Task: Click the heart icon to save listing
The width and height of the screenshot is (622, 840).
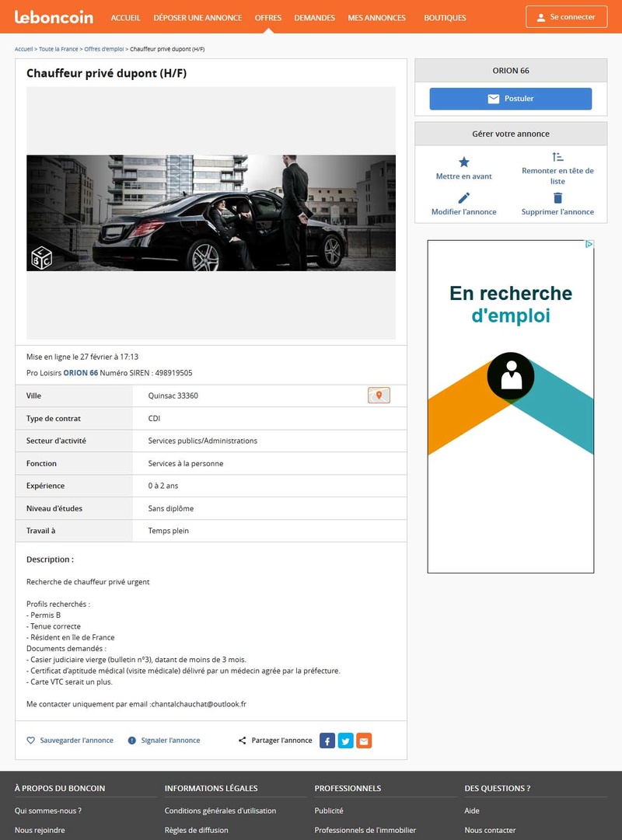Action: point(30,741)
